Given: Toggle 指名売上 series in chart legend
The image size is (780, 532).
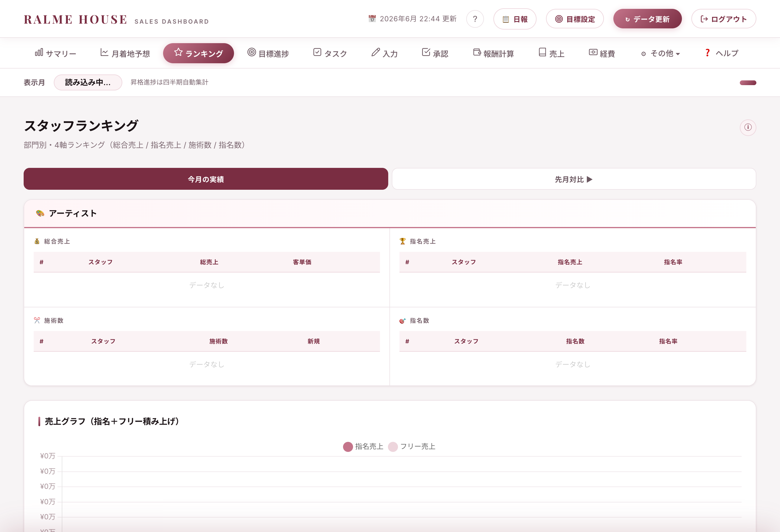Looking at the screenshot, I should [363, 446].
